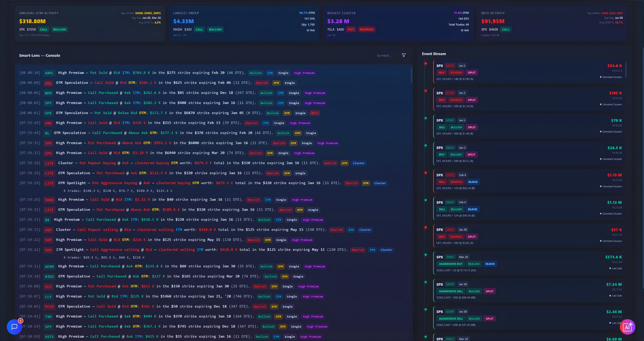
Task: Open the SPX 6795P $105 K event
Action: [529, 99]
